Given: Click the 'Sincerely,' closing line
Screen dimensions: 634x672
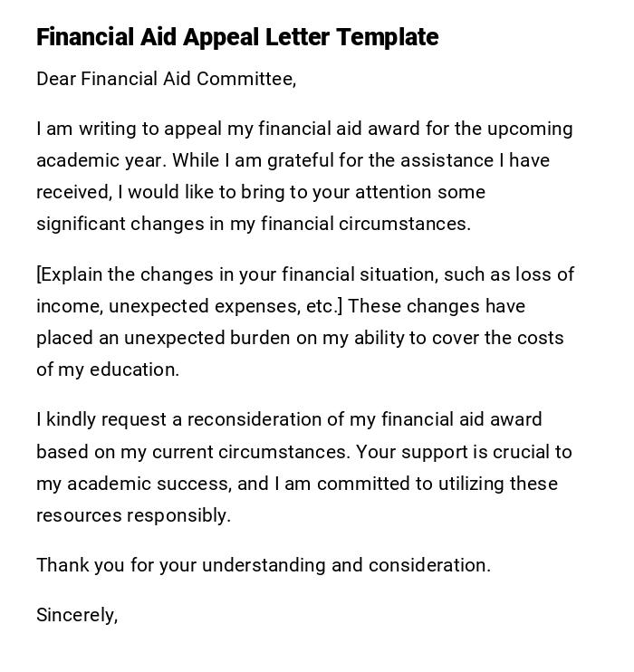Looking at the screenshot, I should [77, 615].
